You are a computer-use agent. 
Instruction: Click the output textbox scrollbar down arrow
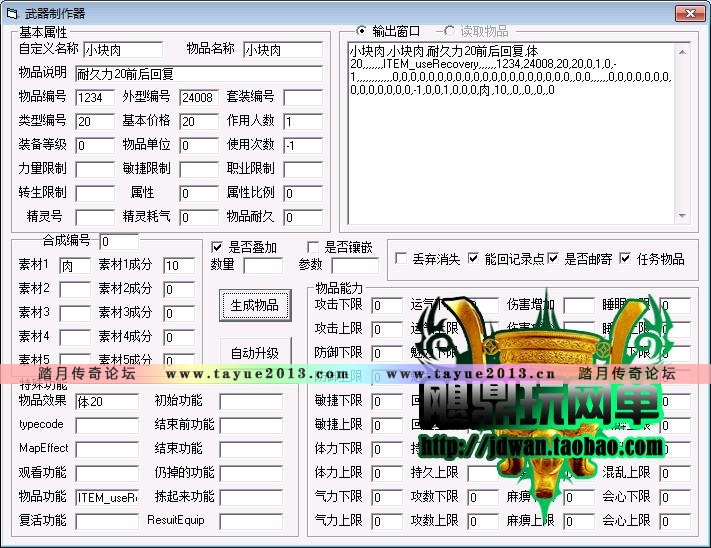683,215
